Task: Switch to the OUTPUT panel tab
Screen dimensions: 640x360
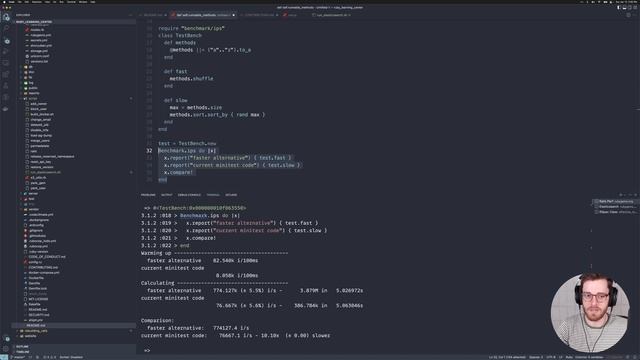Action: [167, 195]
